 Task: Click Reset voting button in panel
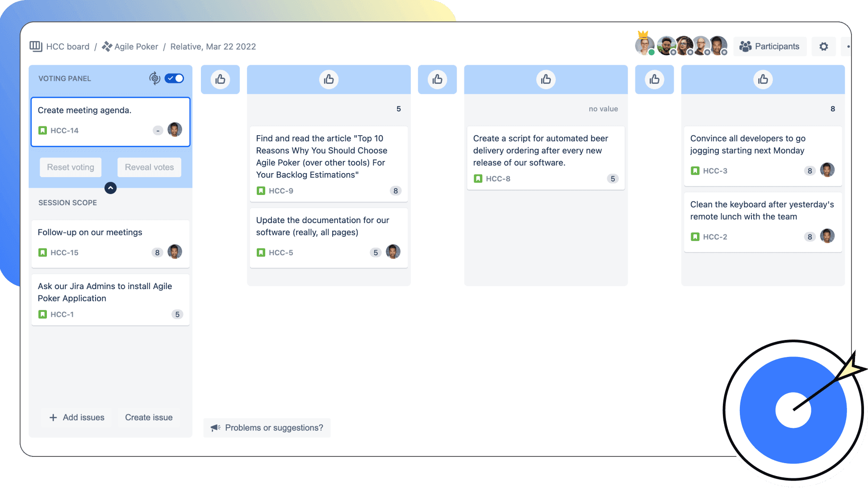pos(71,167)
